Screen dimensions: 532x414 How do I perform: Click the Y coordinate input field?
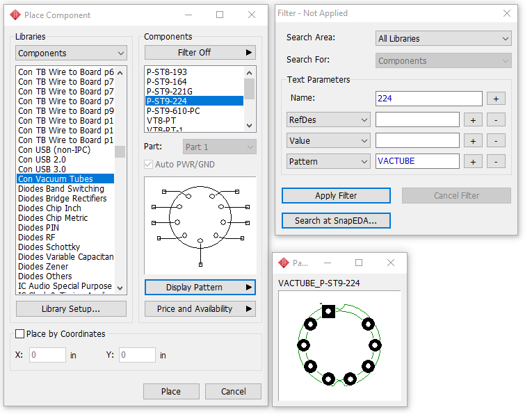137,355
